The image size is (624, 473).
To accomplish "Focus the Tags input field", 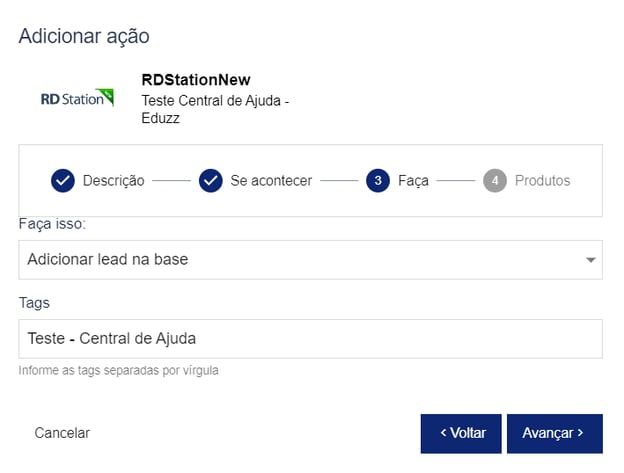I will [x=310, y=339].
